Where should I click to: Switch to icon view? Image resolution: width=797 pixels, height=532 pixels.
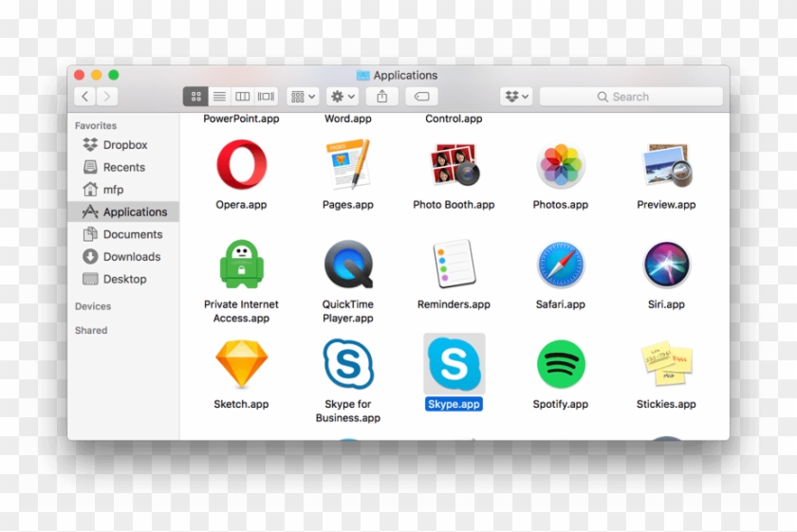point(195,96)
